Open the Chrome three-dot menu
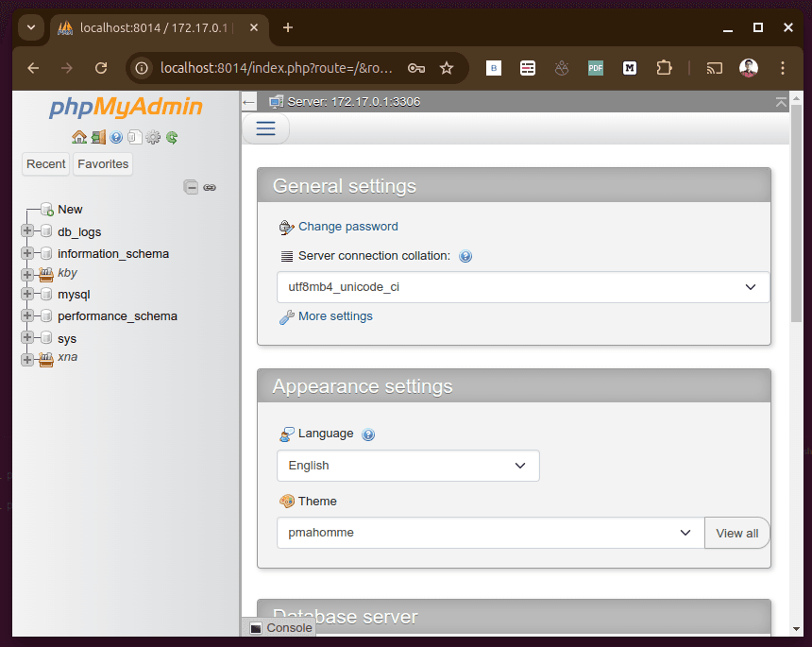Viewport: 812px width, 647px height. (x=783, y=68)
